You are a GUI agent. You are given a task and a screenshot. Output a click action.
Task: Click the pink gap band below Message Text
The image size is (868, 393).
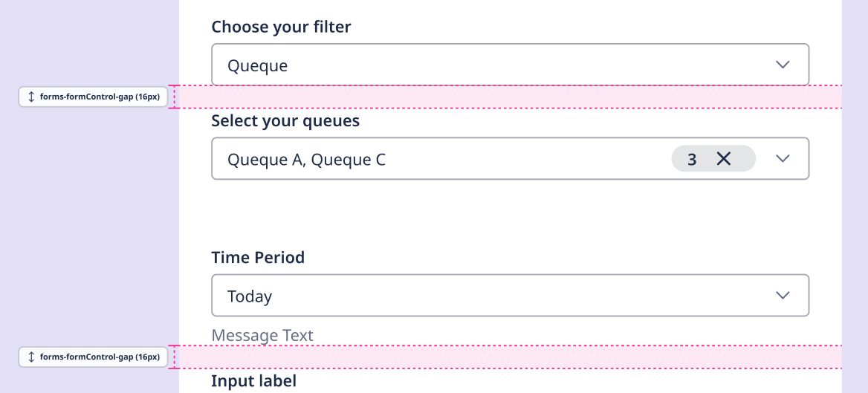510,357
